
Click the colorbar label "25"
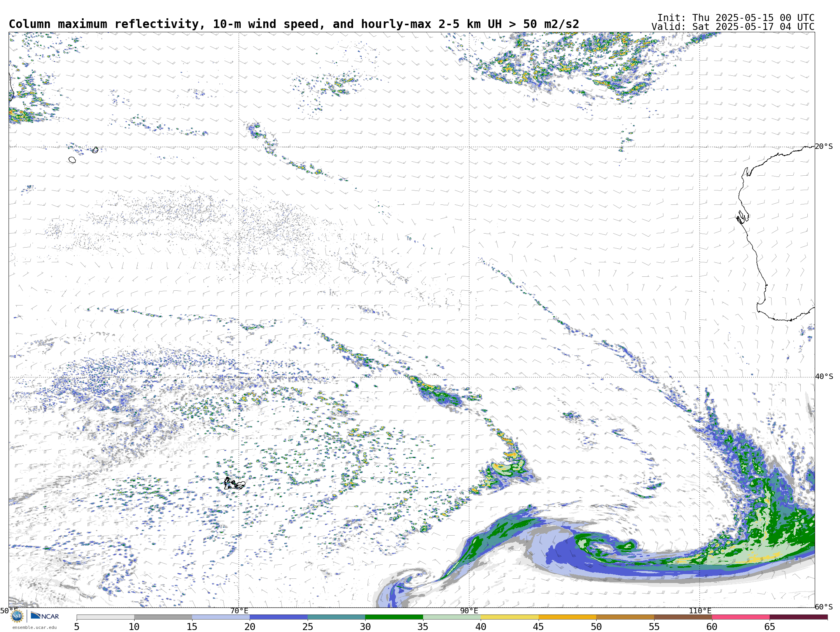click(x=308, y=627)
